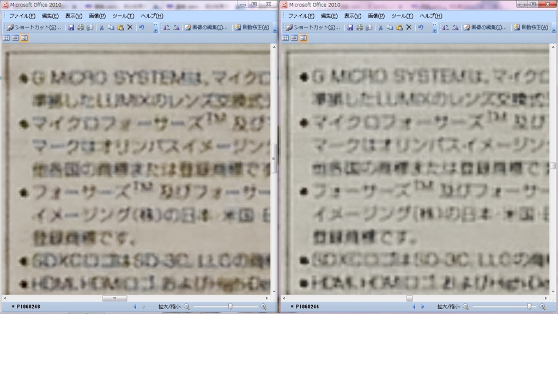Image resolution: width=558 pixels, height=392 pixels.
Task: Switch left window to thumbnail view
Action: click(7, 38)
